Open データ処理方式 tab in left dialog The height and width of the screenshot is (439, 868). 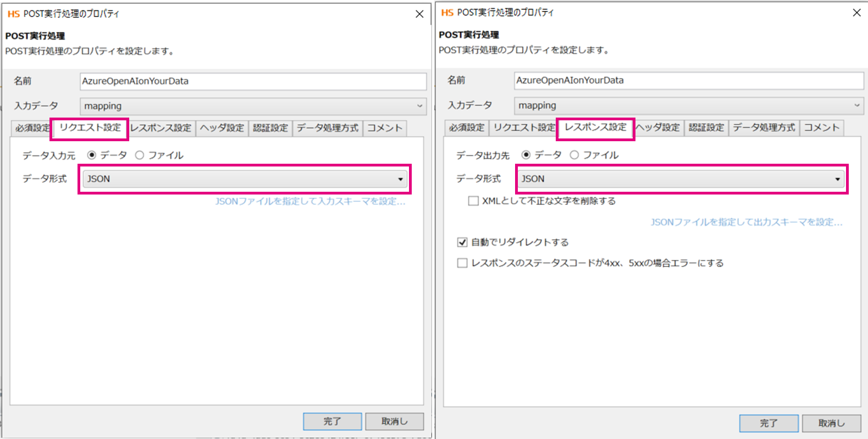(x=328, y=128)
